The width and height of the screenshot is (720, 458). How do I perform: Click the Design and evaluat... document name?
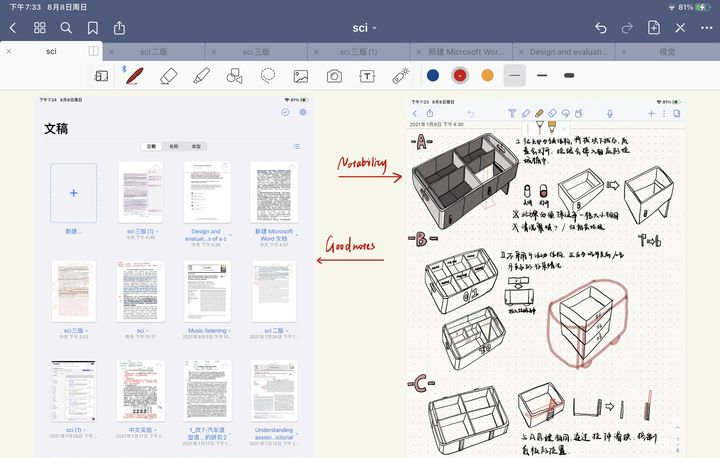(x=206, y=235)
